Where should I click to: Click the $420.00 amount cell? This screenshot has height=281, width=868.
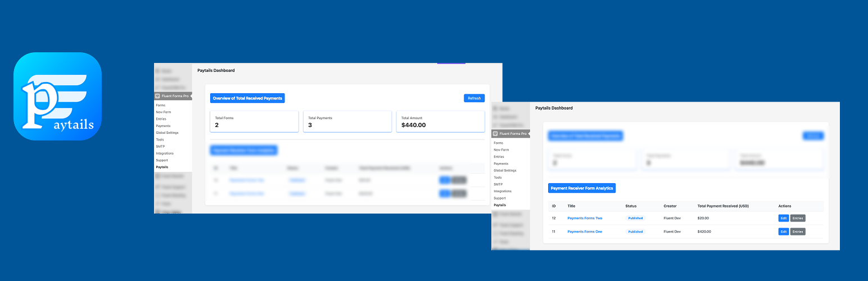(704, 232)
